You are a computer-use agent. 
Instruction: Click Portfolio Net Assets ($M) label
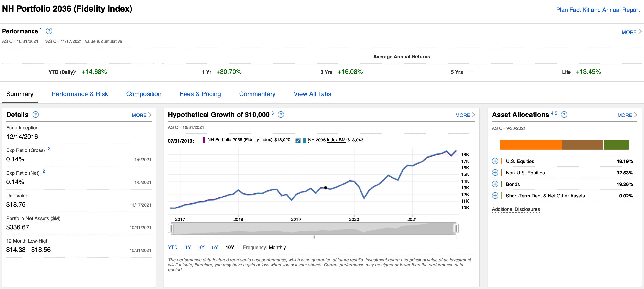[x=33, y=219]
